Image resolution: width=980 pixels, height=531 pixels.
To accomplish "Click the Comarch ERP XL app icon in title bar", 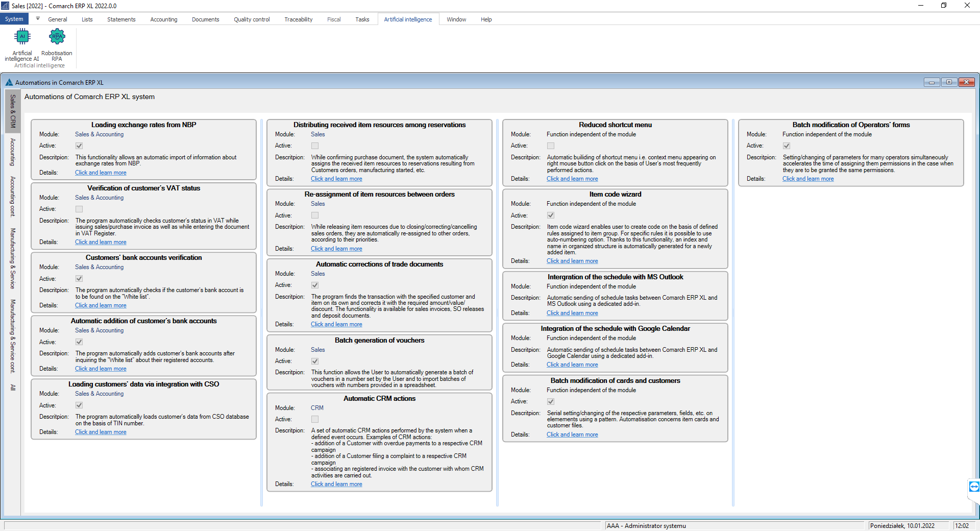I will (x=5, y=6).
